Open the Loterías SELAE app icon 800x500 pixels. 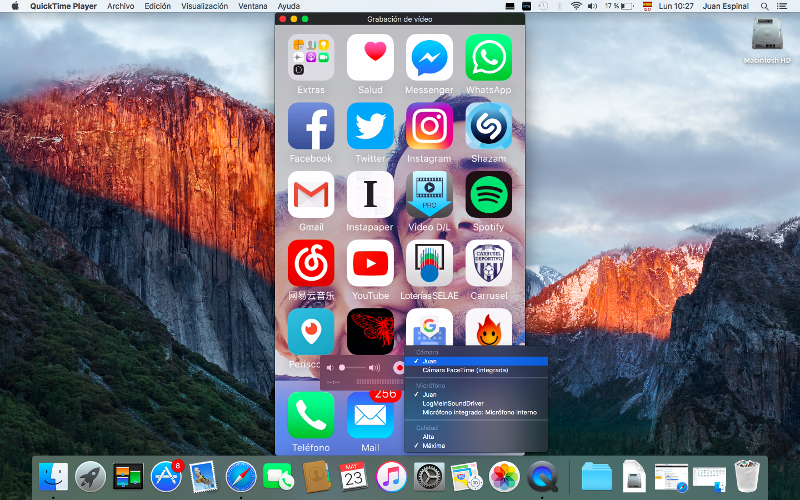[x=429, y=263]
